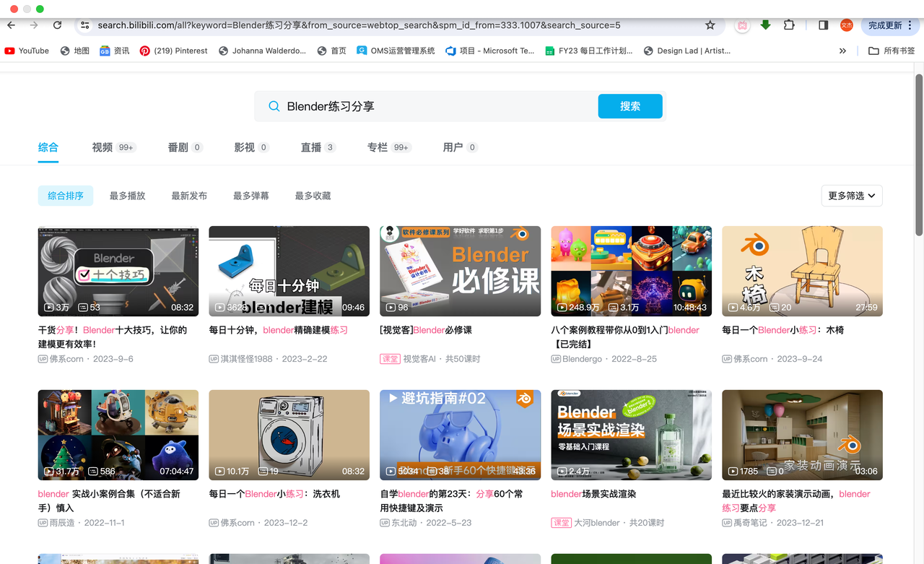Open 避坑指南#02 video thumbnail
This screenshot has height=564, width=924.
460,435
